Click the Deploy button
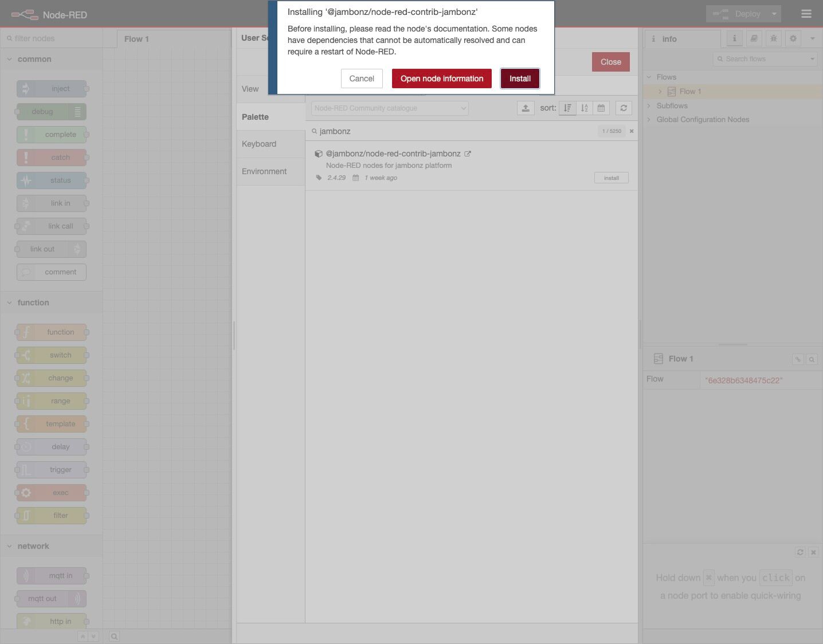Screen dimensions: 823x644 (x=737, y=14)
